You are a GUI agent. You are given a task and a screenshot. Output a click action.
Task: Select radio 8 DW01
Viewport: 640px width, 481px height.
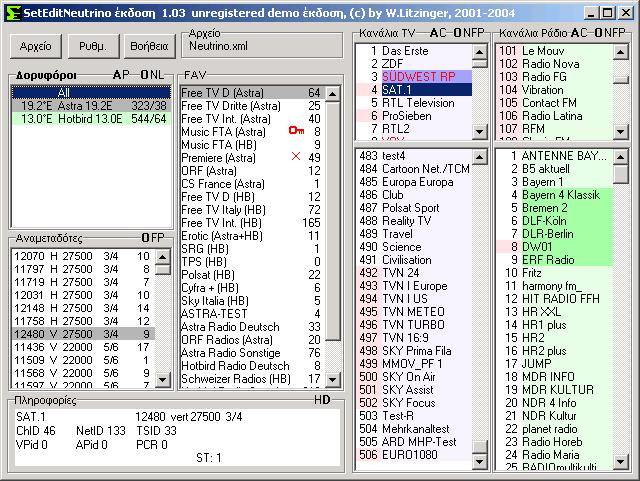tap(555, 247)
